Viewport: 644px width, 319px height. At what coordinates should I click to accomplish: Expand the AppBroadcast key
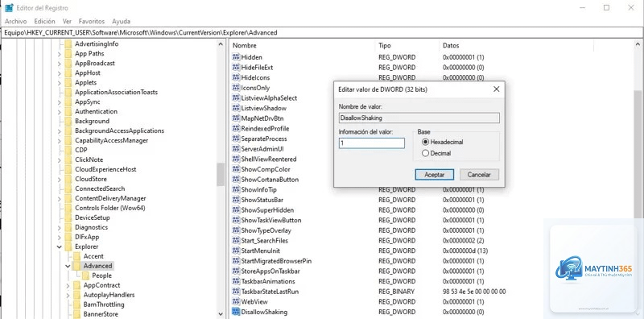click(60, 64)
